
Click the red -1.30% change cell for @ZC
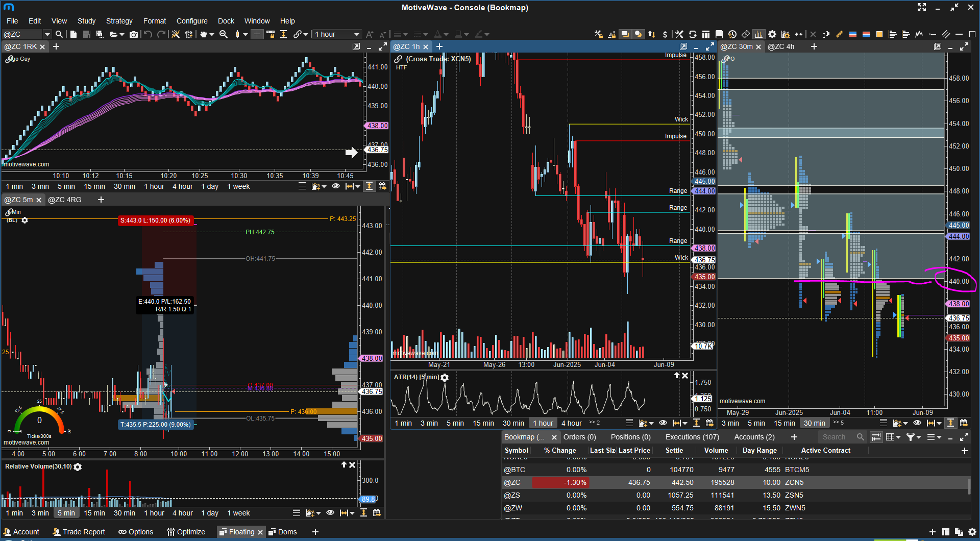pos(560,482)
